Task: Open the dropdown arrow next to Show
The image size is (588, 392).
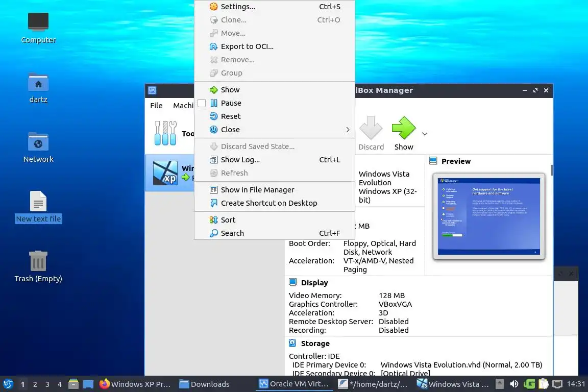Action: tap(425, 134)
